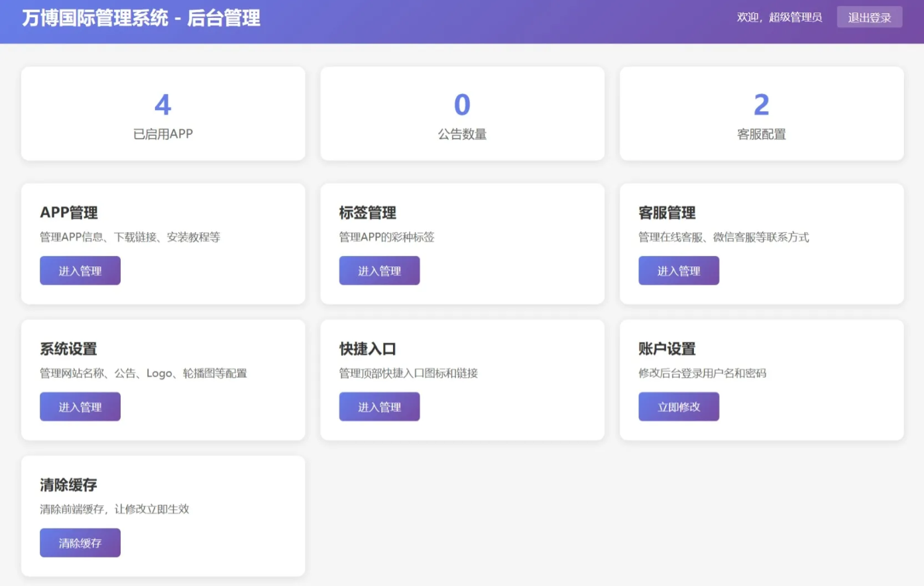Open APP管理 via its 进入管理 button
This screenshot has width=924, height=586.
(x=80, y=270)
